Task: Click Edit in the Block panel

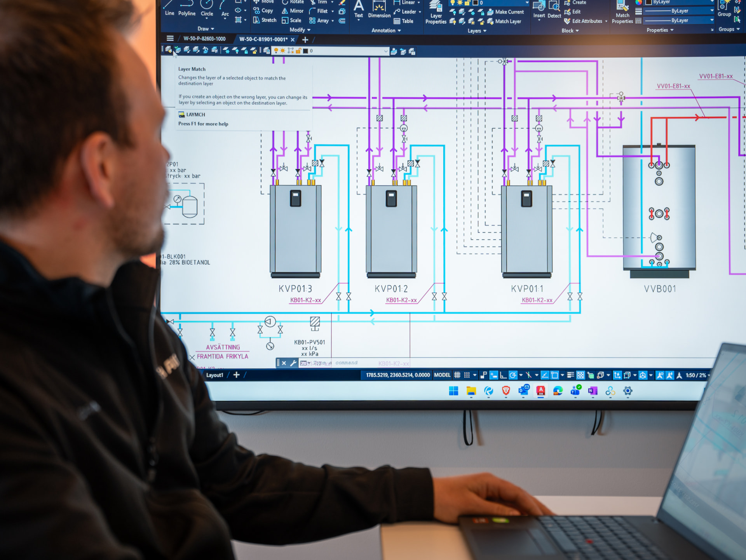Action: pos(572,12)
